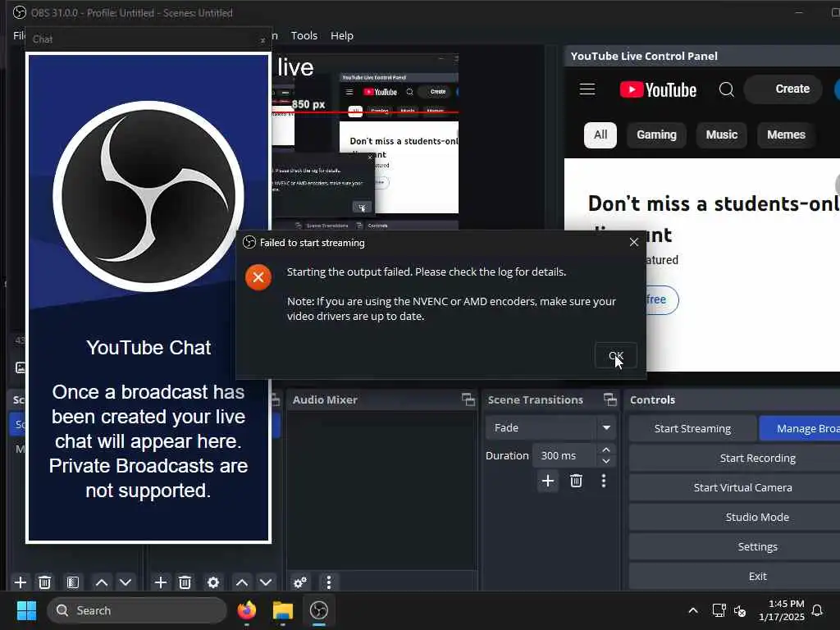Increase the transition duration with up arrow

[x=606, y=450]
